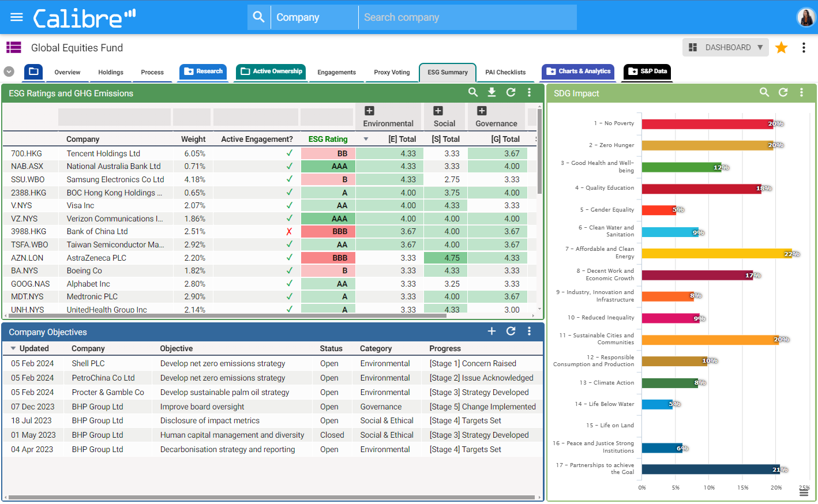Focus the Search company field
This screenshot has height=504, width=818.
467,17
